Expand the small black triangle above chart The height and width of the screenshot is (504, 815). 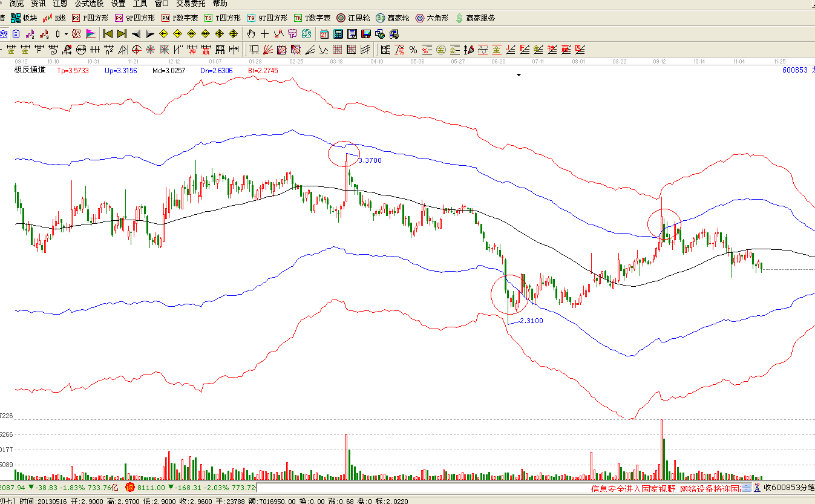click(519, 75)
